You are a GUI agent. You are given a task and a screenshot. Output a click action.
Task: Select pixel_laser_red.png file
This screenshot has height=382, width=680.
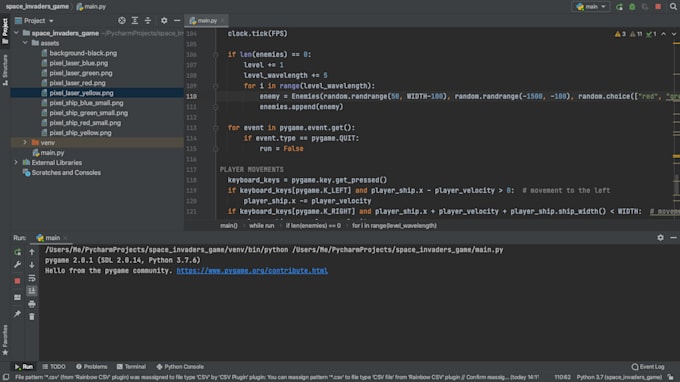(x=77, y=83)
